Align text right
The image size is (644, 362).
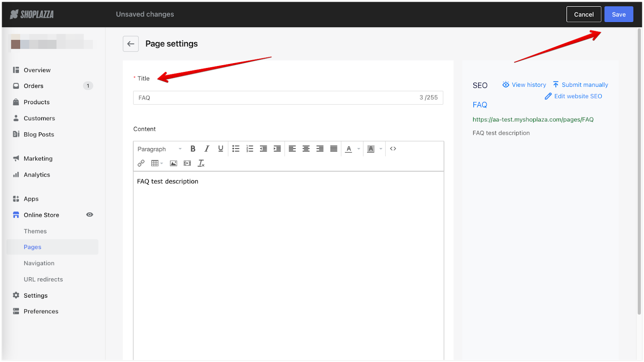320,149
